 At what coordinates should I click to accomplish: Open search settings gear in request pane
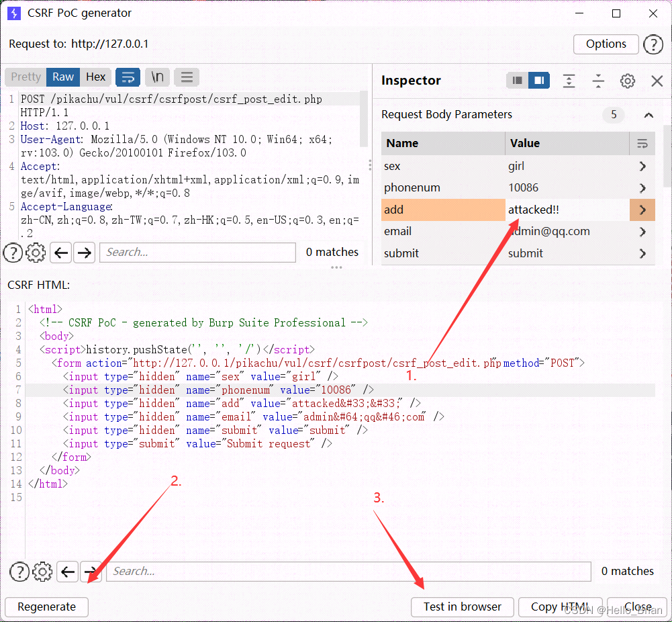[36, 253]
